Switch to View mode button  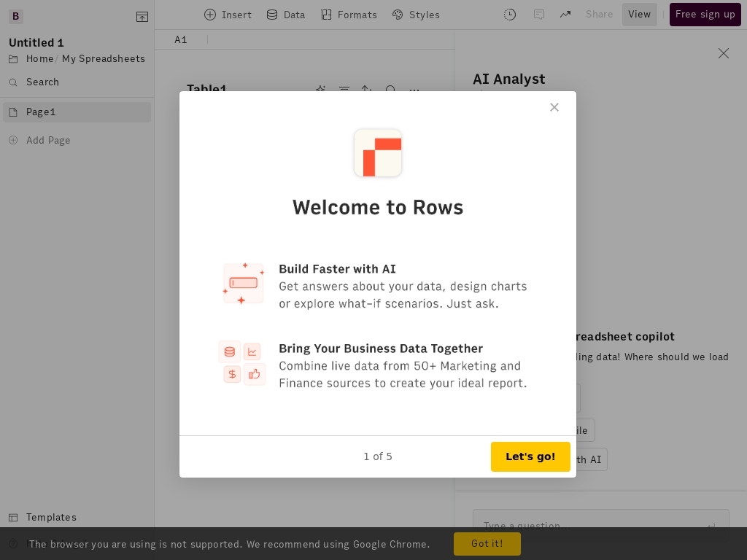coord(639,15)
